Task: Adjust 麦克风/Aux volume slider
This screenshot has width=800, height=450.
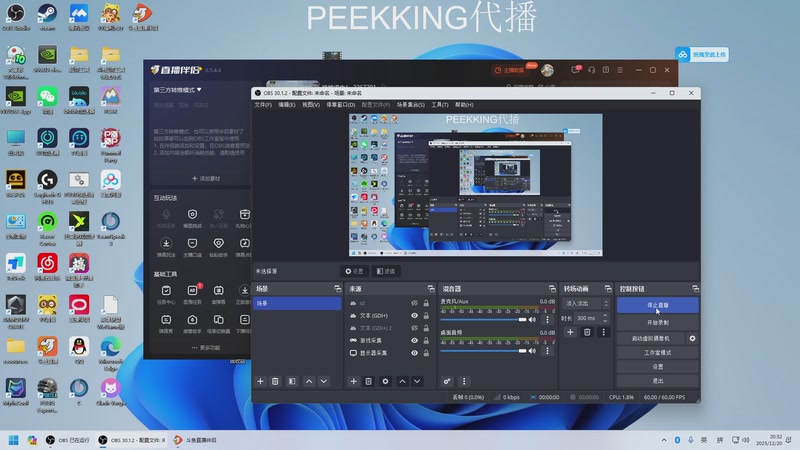Action: tap(483, 319)
